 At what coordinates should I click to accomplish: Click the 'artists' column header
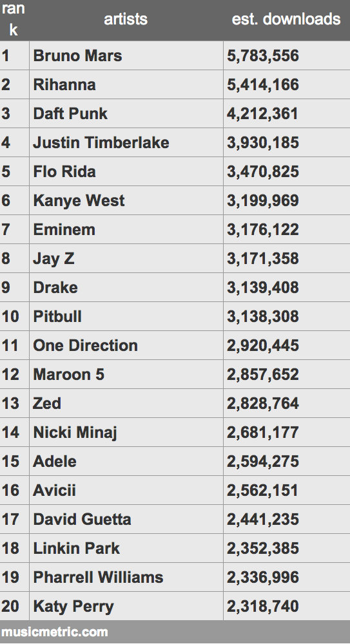click(x=126, y=19)
